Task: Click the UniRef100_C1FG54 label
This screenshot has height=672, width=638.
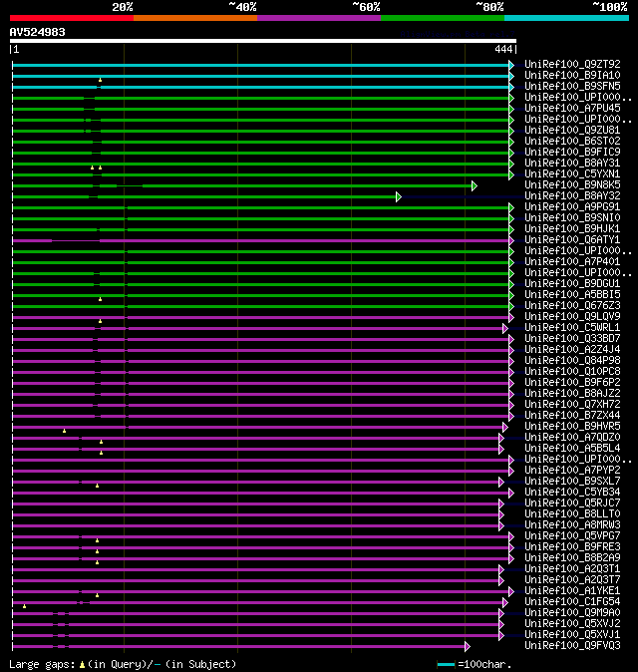Action: [572, 602]
